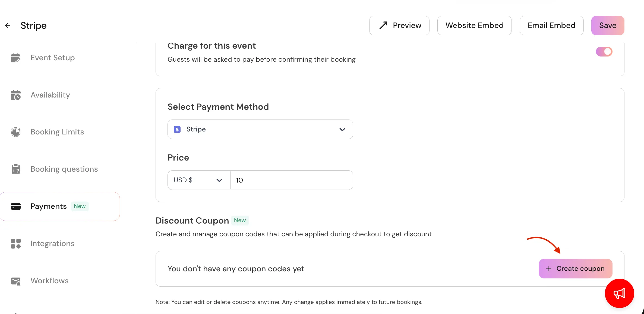Click the red megaphone announcement button

(x=619, y=293)
